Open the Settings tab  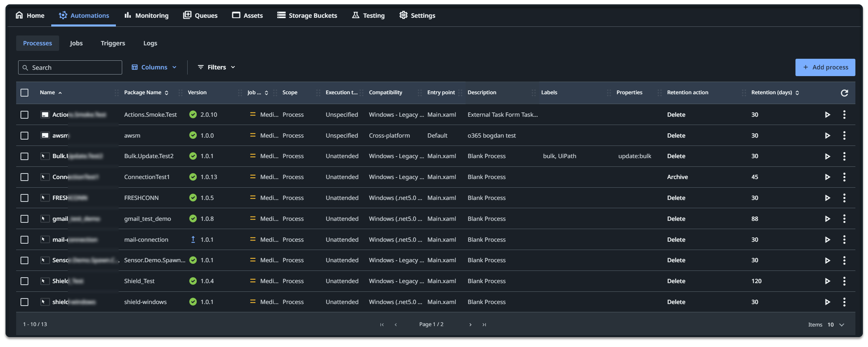tap(417, 15)
